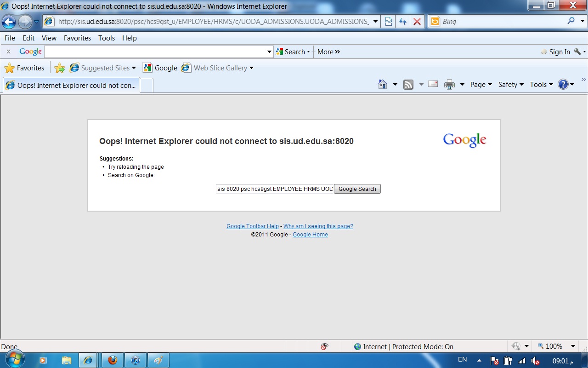Add to Favorites Bar star-arrow icon
Screen dimensions: 588x368
(x=60, y=68)
